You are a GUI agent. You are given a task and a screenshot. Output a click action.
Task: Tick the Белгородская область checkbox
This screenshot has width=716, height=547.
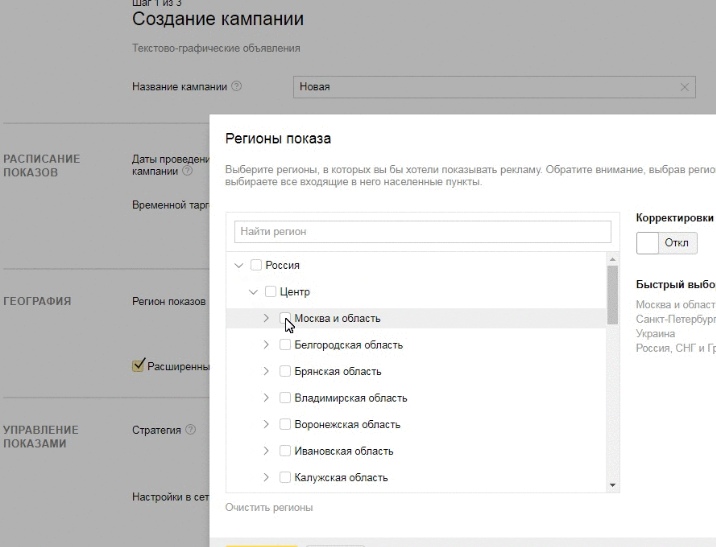click(x=285, y=345)
